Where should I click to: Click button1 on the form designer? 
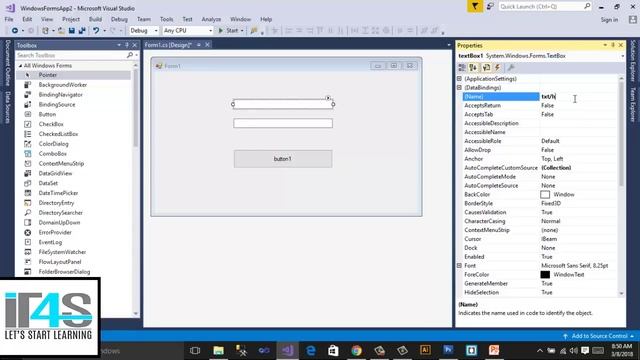point(283,159)
